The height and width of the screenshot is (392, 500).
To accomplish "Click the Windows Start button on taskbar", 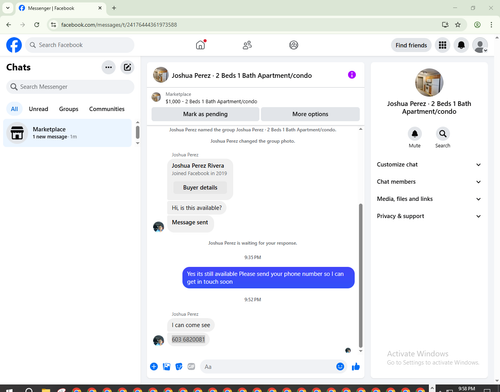I will tap(9, 389).
